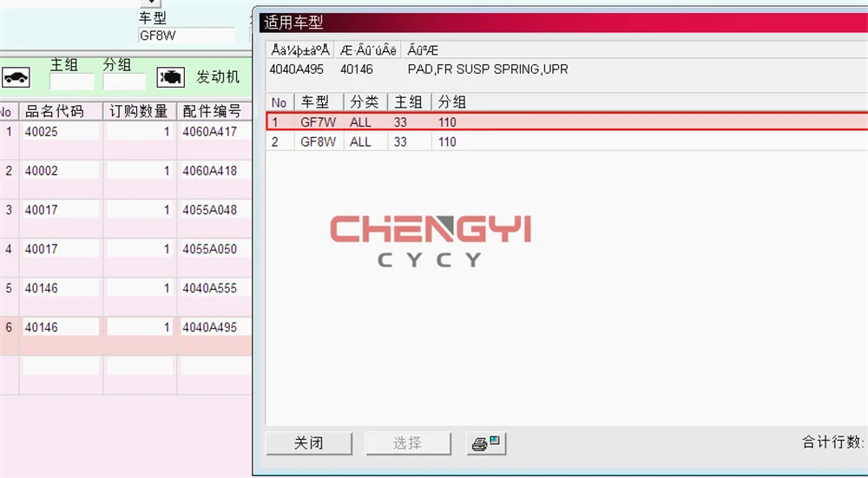
Task: Click the 品名代码 cell 40002
Action: click(61, 171)
